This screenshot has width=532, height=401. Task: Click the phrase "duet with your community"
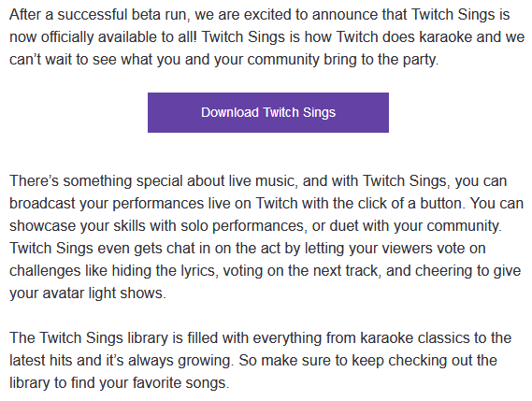click(x=414, y=226)
